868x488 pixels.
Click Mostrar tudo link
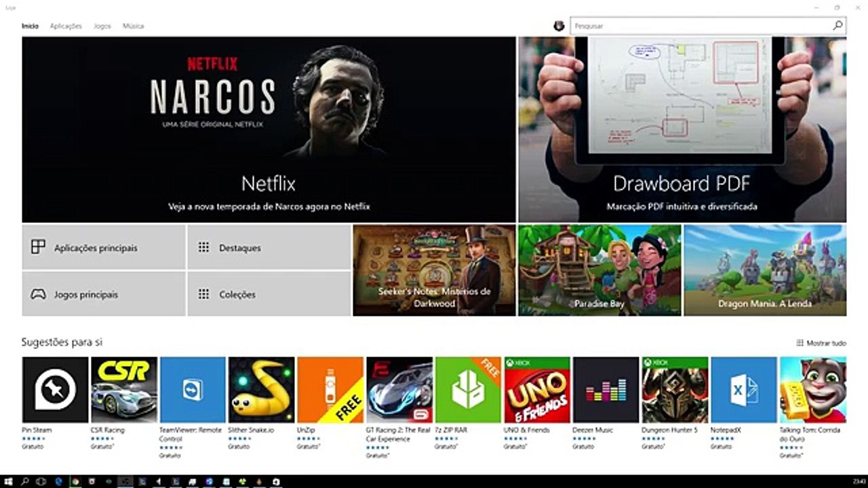tap(821, 343)
